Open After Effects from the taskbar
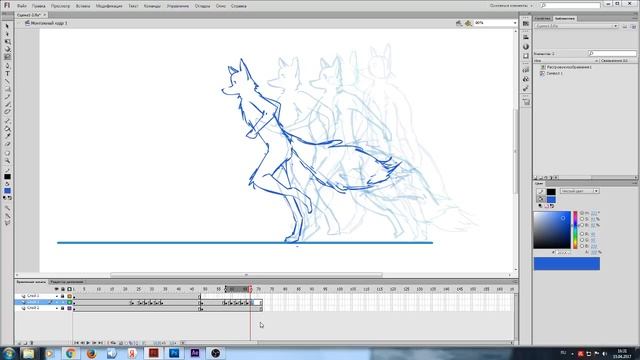 (x=195, y=353)
